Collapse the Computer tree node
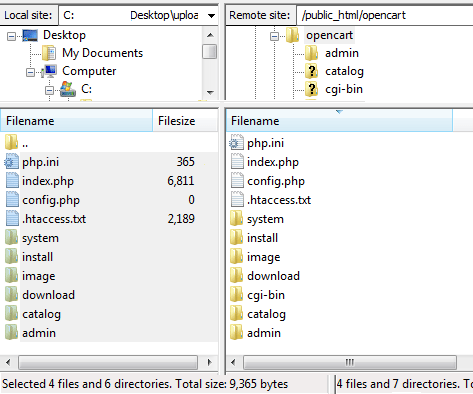This screenshot has width=473, height=394. tap(30, 72)
